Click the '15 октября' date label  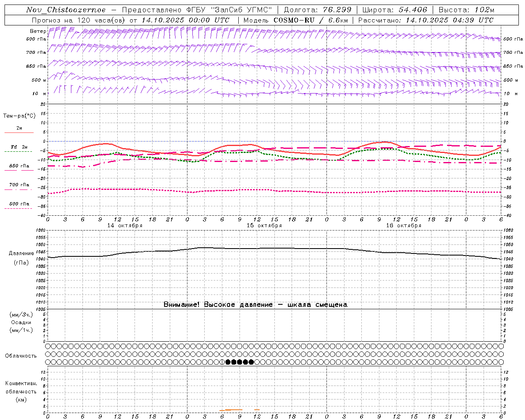(x=264, y=226)
